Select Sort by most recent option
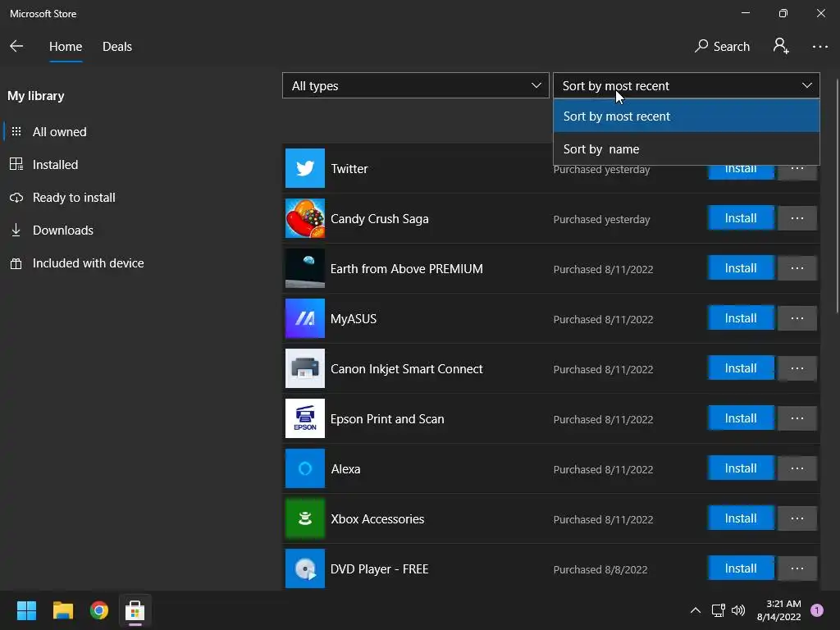 (687, 116)
